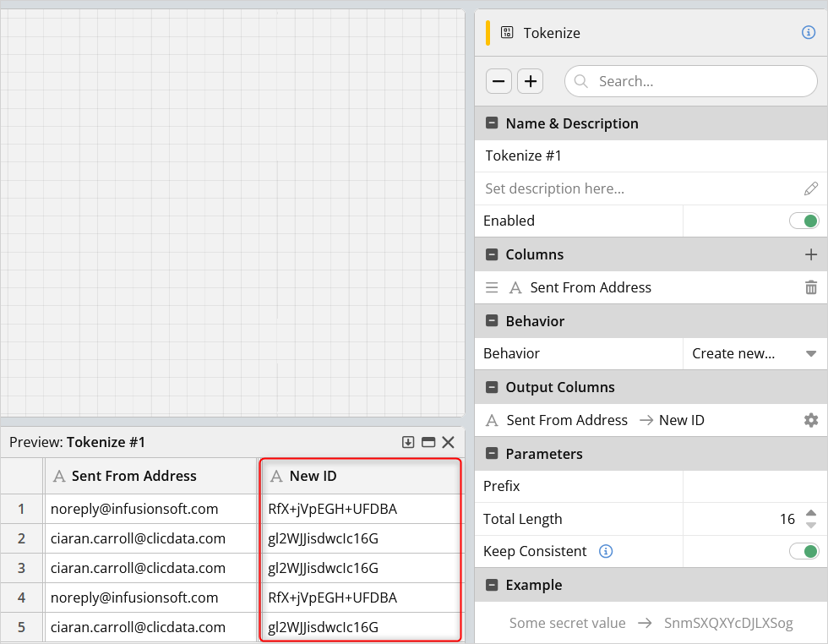Collapse the Behavior section
Screen dimensions: 828x644
[492, 320]
